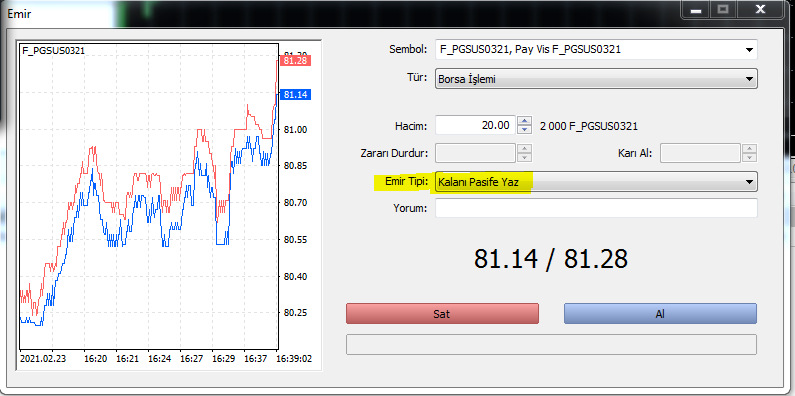Open Emir Tipi Kalanı Pasife Yaz dropdown

pos(749,182)
